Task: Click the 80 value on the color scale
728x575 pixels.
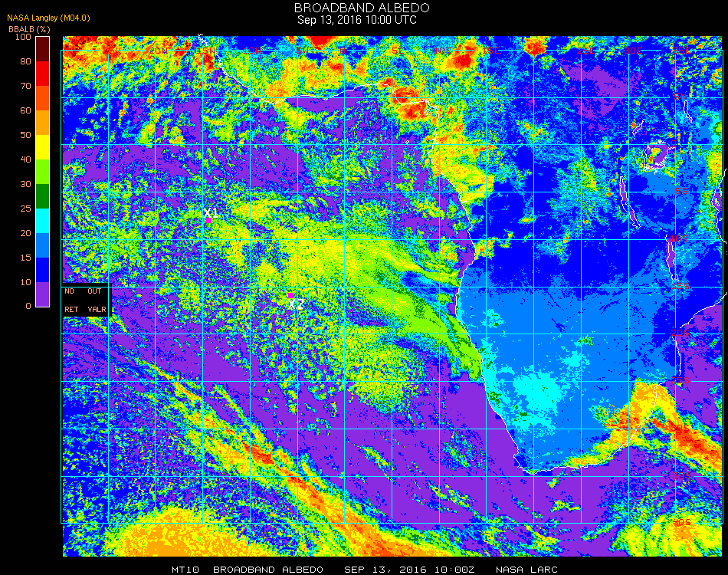Action: pos(25,61)
